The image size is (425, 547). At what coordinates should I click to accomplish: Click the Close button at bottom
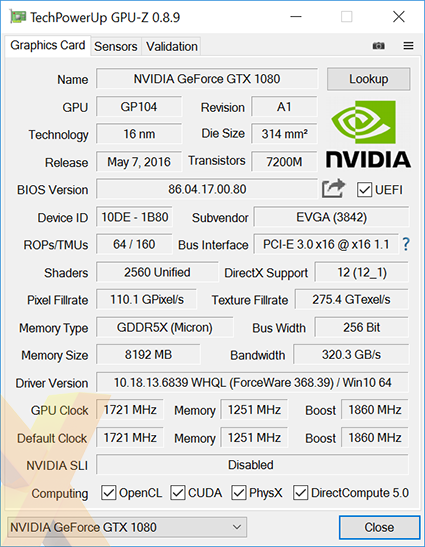[x=379, y=527]
